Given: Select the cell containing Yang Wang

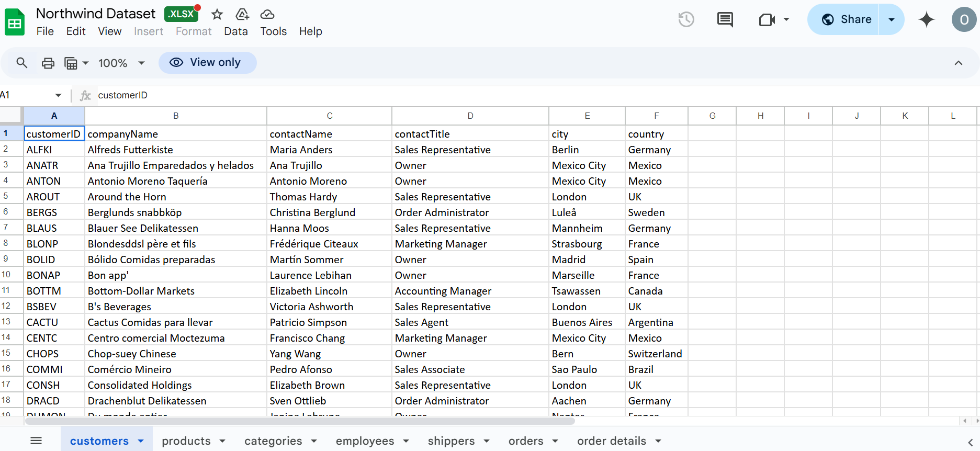Looking at the screenshot, I should coord(330,354).
